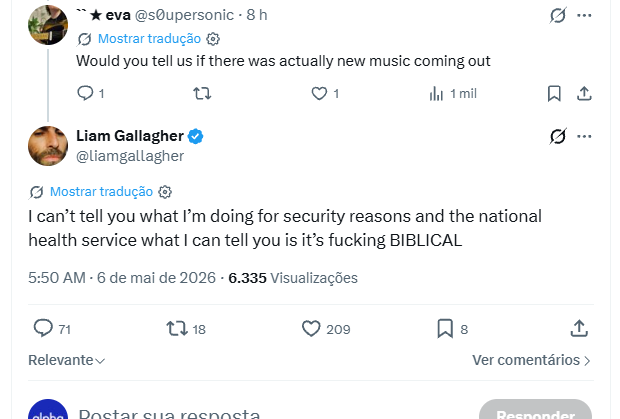Expand the Relevante sort dropdown
The image size is (620, 419).
click(x=66, y=360)
